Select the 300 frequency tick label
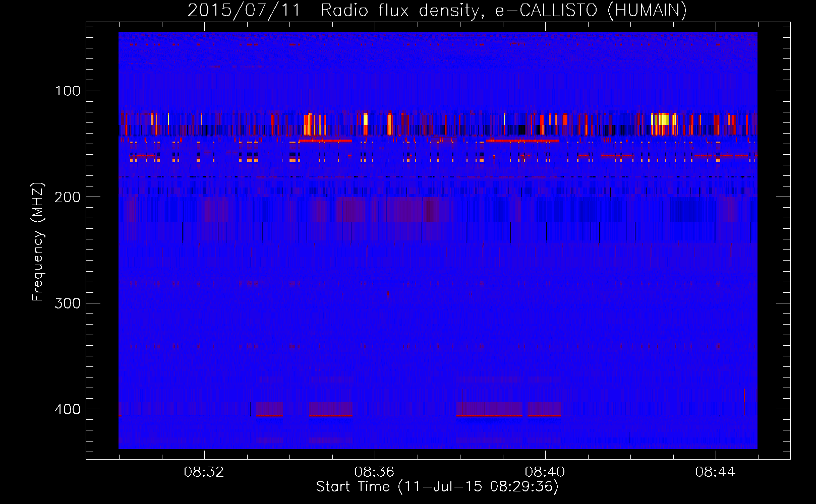 click(68, 303)
